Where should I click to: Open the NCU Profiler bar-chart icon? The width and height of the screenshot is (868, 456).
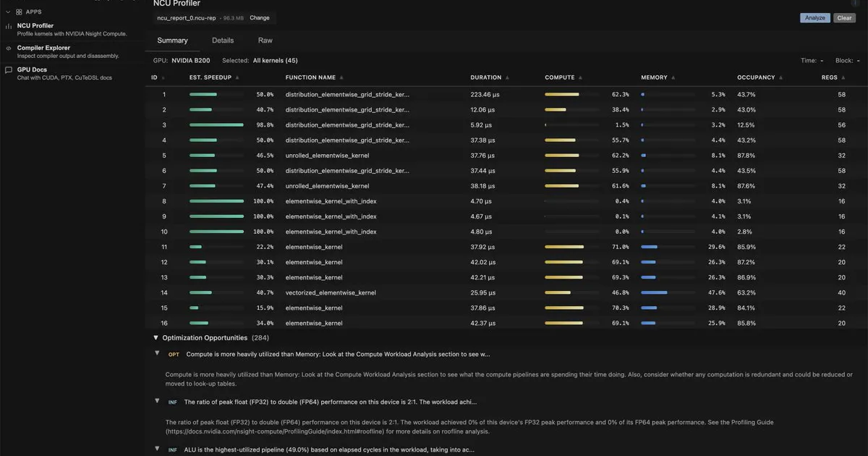click(x=9, y=26)
